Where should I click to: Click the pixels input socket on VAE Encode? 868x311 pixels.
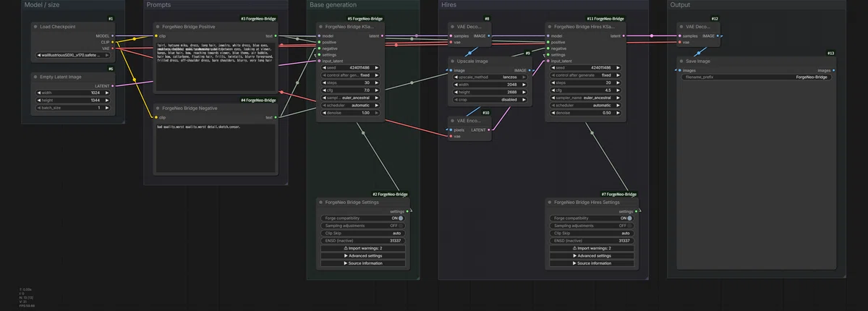click(x=450, y=130)
